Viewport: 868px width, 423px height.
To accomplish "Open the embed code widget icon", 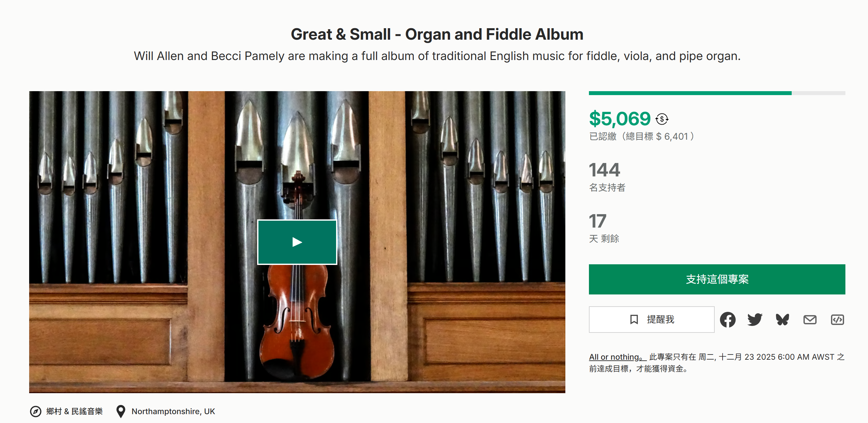I will (x=837, y=319).
